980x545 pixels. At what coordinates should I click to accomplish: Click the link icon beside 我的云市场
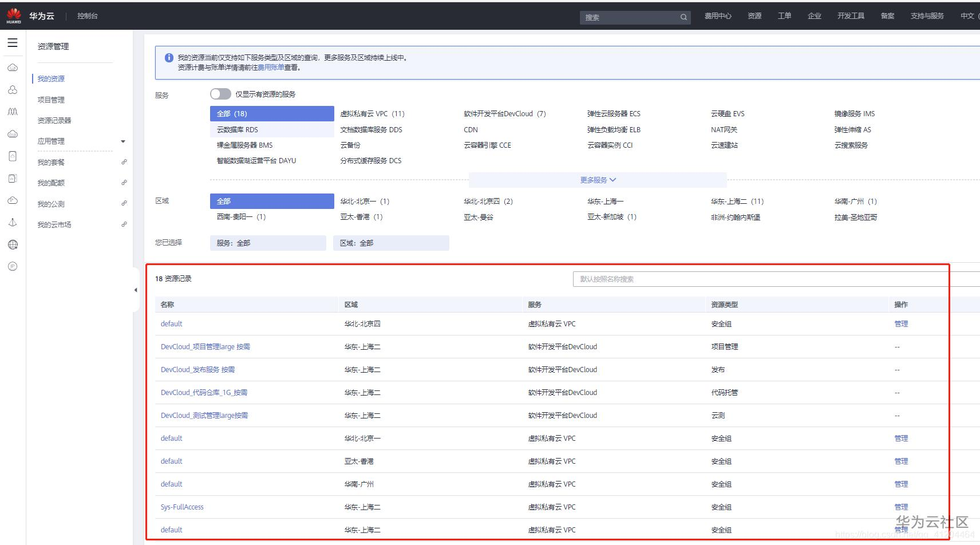[124, 224]
